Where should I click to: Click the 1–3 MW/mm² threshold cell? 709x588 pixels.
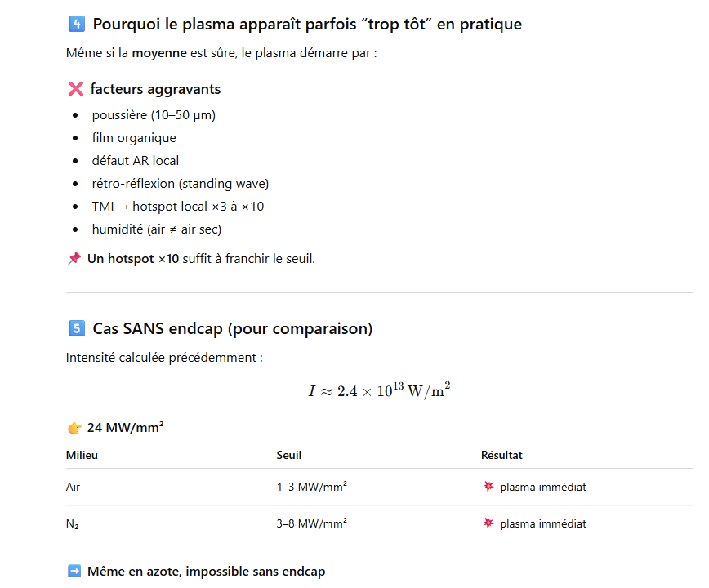tap(311, 488)
